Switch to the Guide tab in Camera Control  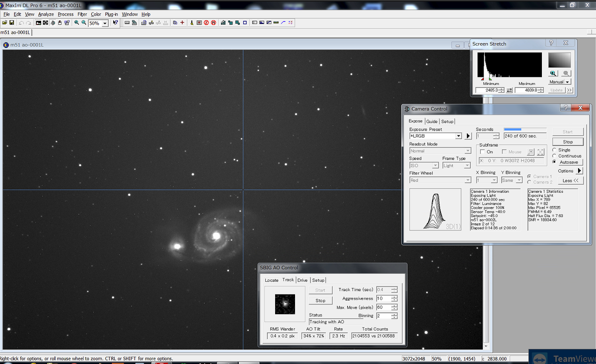(x=432, y=121)
